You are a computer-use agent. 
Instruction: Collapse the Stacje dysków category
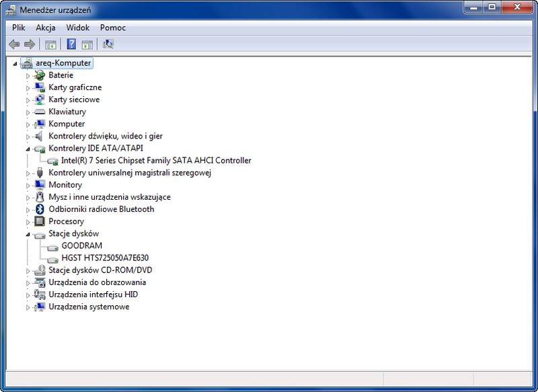28,234
